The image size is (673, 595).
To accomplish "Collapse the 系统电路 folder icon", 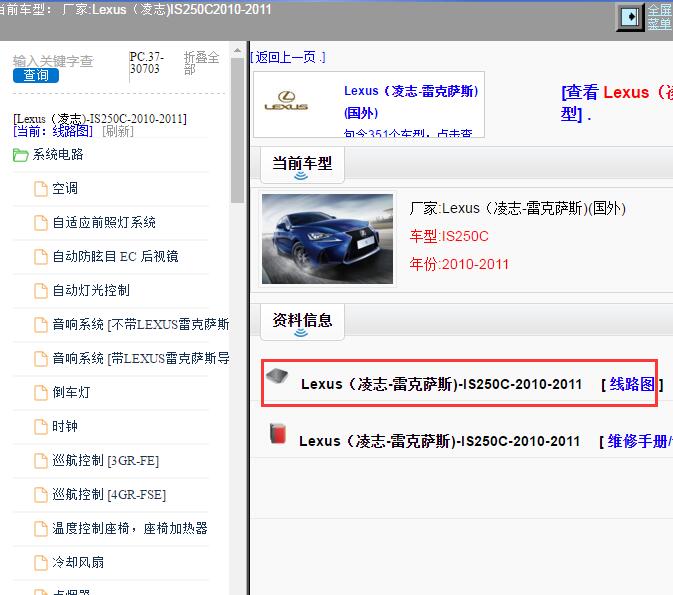I will pos(20,155).
